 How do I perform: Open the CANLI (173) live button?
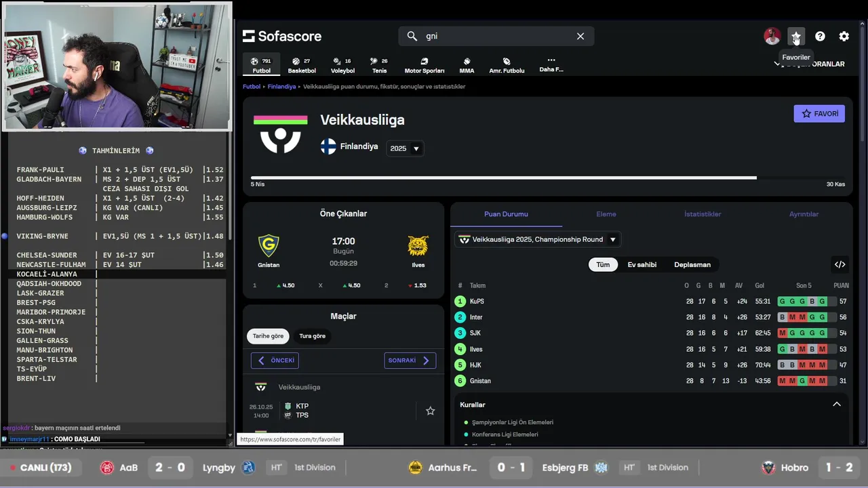pos(41,468)
